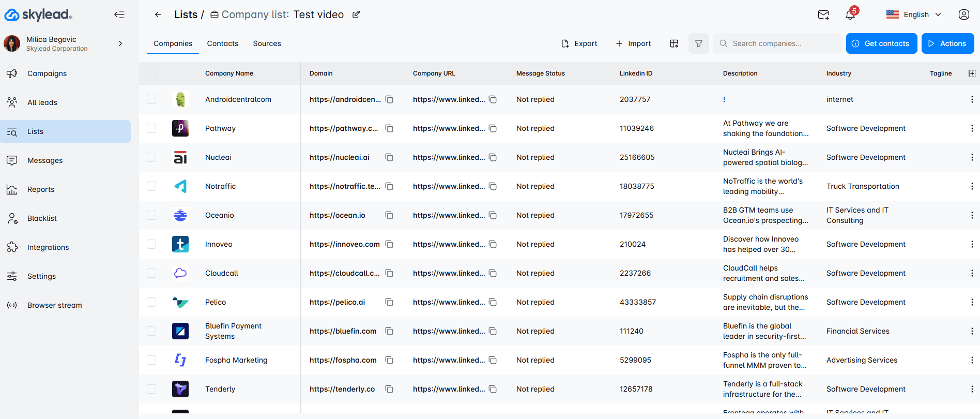This screenshot has height=419, width=980.
Task: Copy the Androidcentralcom domain
Action: [x=390, y=99]
